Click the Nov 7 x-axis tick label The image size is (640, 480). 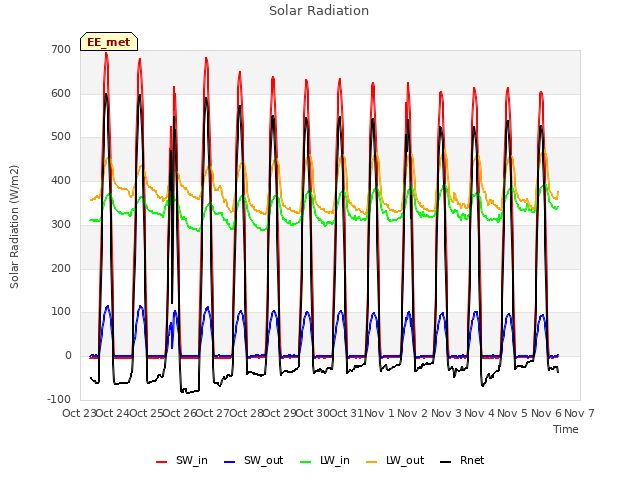(579, 413)
